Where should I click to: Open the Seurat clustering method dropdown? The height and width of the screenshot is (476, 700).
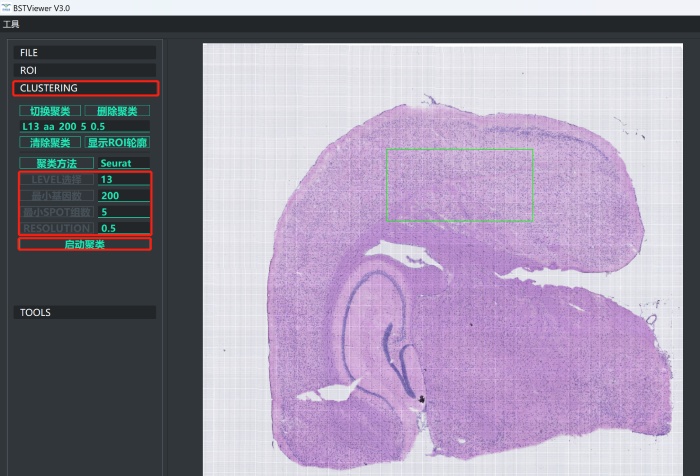[x=123, y=163]
